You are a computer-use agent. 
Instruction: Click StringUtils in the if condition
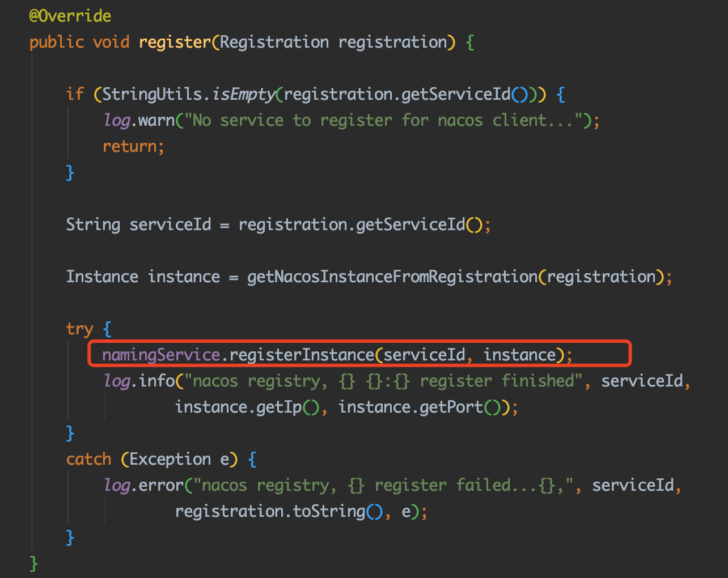coord(152,94)
